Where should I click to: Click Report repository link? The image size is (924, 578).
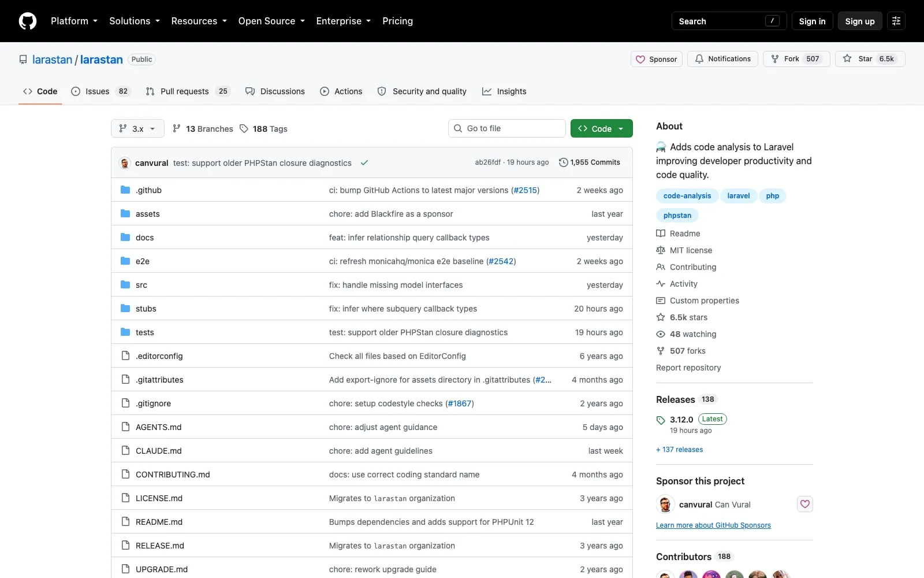click(x=688, y=368)
